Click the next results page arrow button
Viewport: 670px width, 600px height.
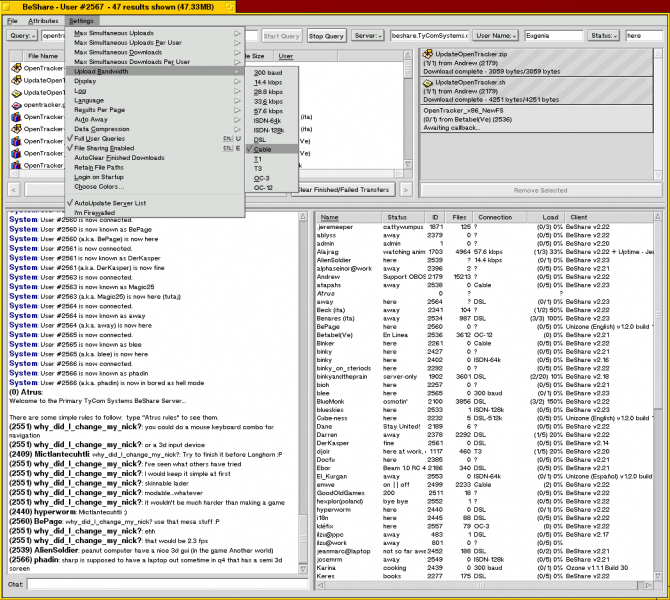click(x=406, y=189)
